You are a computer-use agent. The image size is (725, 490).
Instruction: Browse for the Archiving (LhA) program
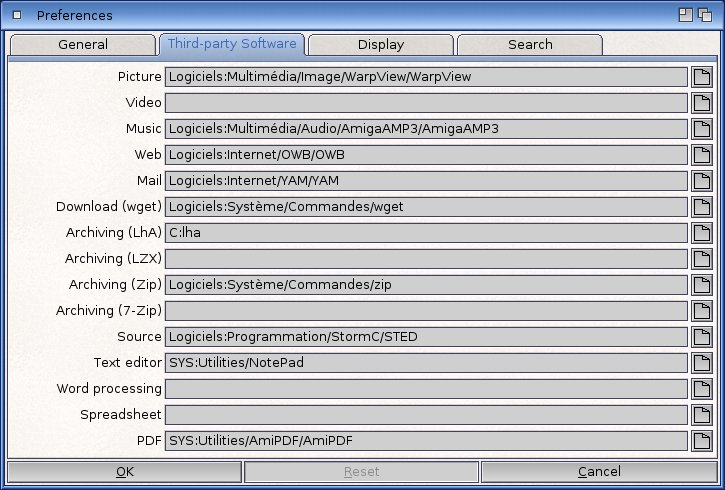(701, 233)
